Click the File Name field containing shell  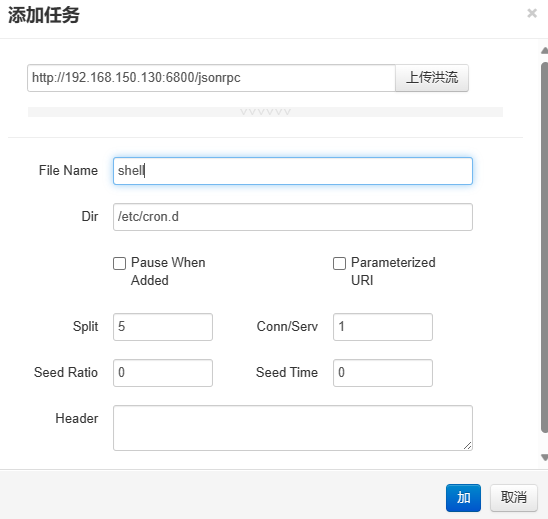click(x=293, y=171)
